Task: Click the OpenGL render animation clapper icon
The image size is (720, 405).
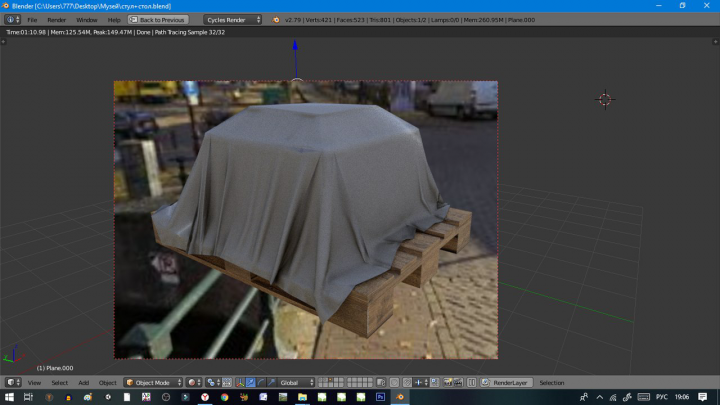Action: pos(458,382)
